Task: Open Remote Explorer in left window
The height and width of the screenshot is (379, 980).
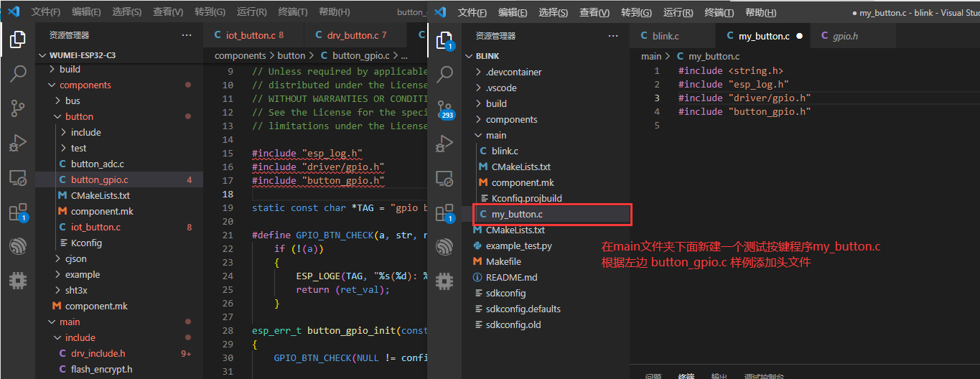Action: coord(17,177)
